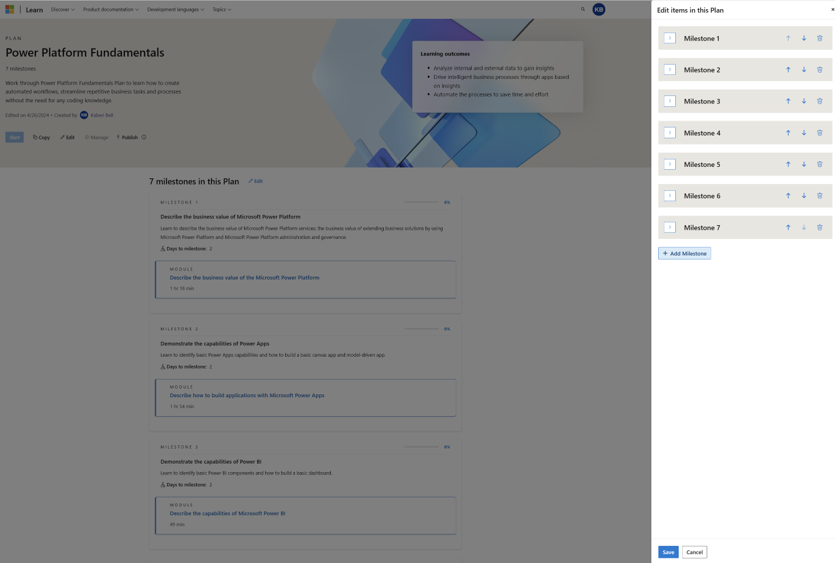The image size is (835, 563).
Task: Expand Milestone 2 chevron
Action: (x=670, y=70)
